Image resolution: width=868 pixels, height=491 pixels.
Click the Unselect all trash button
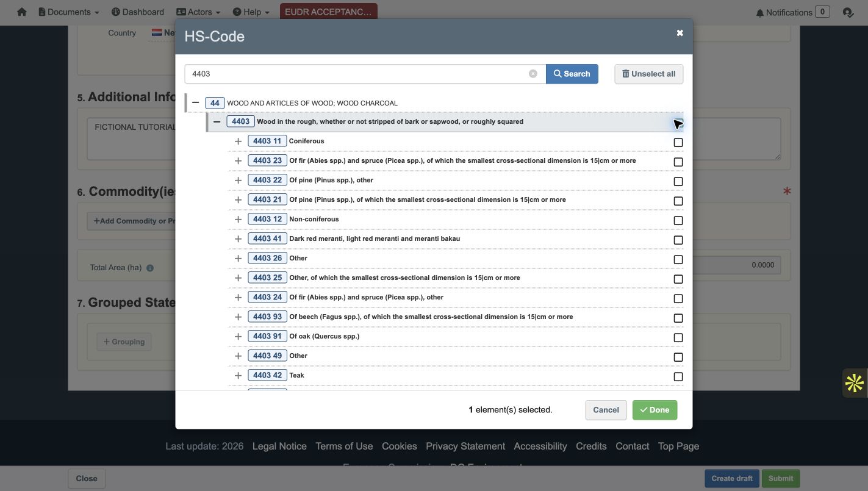click(648, 74)
